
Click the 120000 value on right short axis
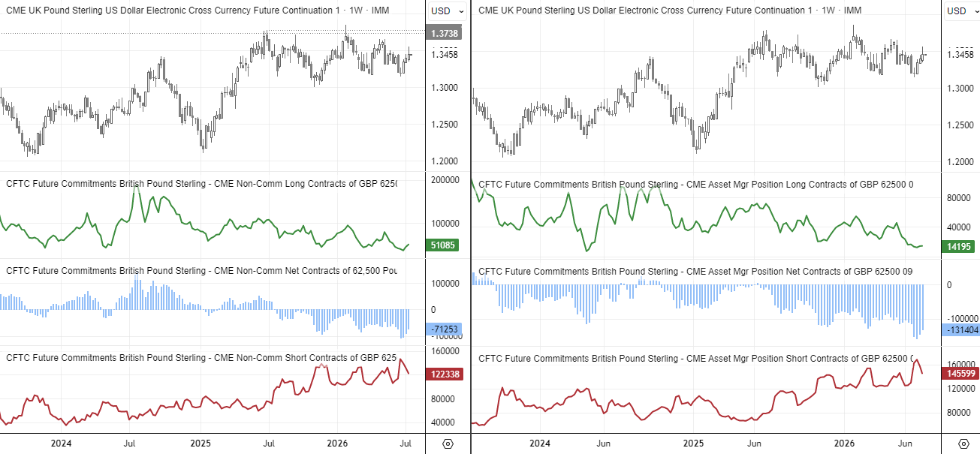(x=960, y=389)
